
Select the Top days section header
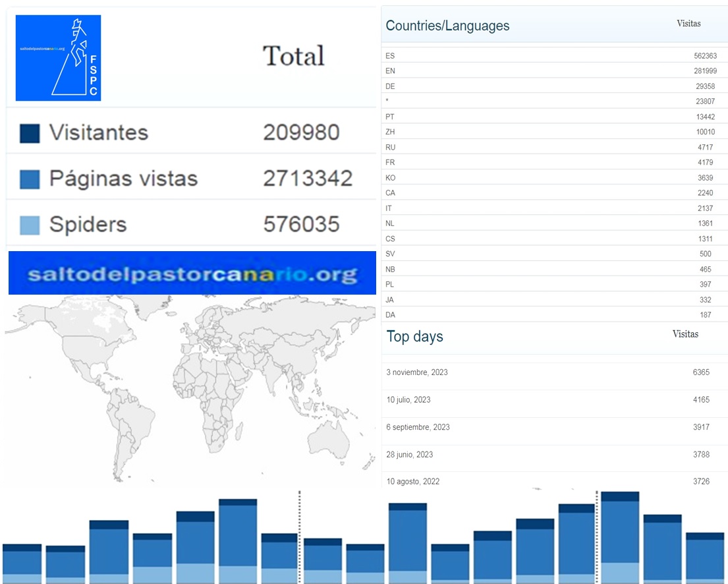pos(414,336)
